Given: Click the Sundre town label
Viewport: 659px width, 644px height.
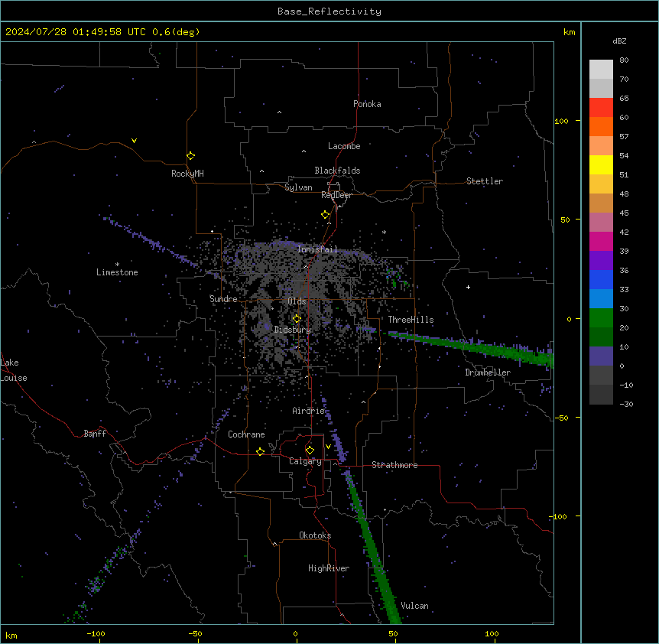Looking at the screenshot, I should click(223, 299).
